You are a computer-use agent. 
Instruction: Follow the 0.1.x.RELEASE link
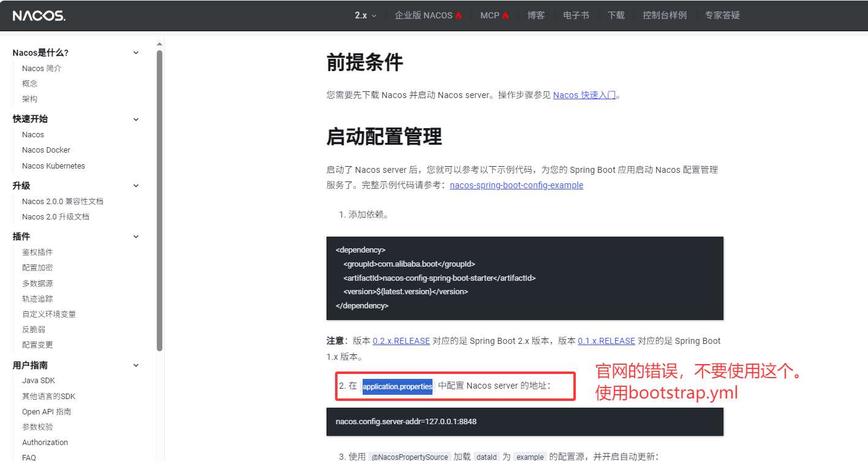[606, 341]
